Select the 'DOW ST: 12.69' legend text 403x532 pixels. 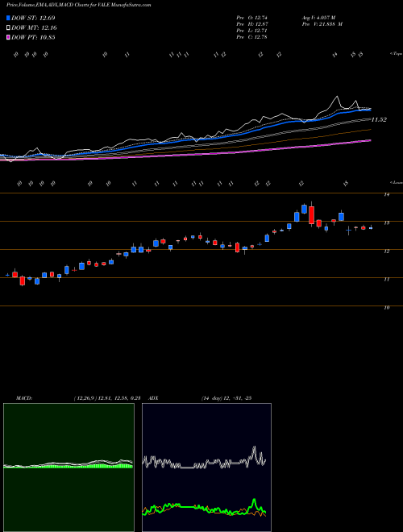33,18
